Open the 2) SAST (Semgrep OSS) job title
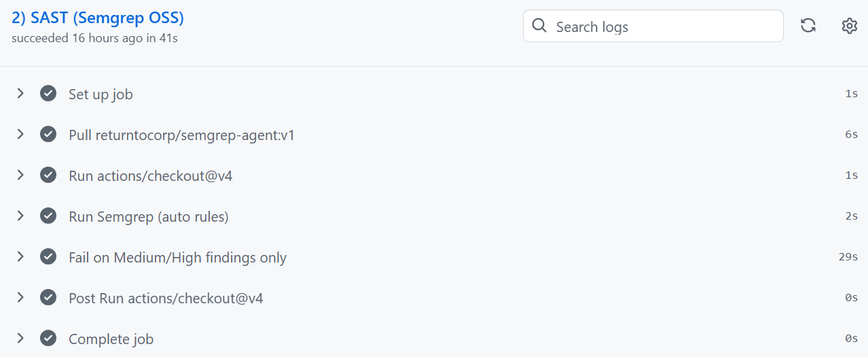This screenshot has height=357, width=868. pyautogui.click(x=98, y=18)
